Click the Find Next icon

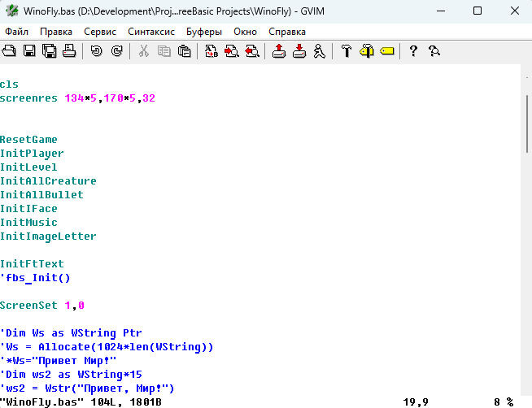point(232,51)
